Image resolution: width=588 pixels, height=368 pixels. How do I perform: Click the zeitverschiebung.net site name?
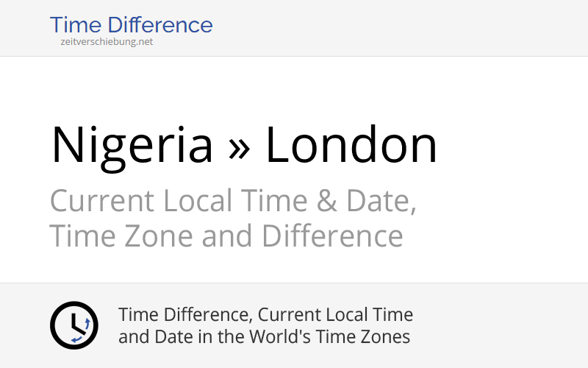point(107,42)
